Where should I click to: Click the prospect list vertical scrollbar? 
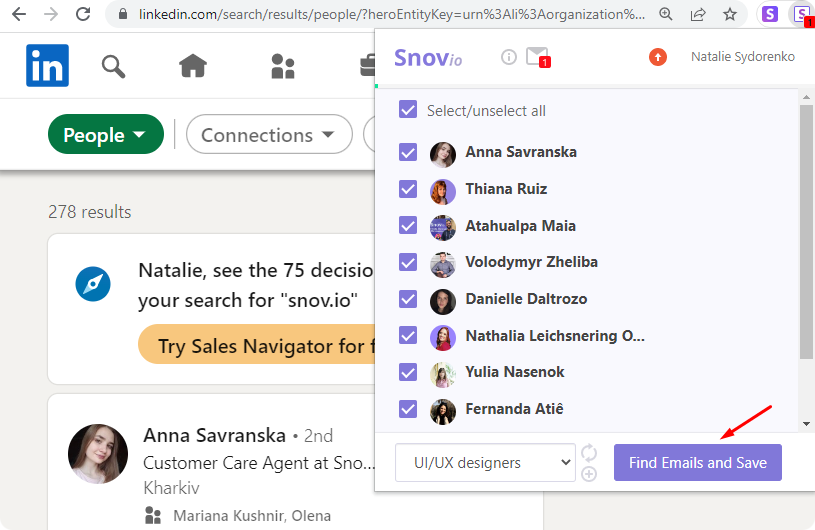pyautogui.click(x=806, y=232)
